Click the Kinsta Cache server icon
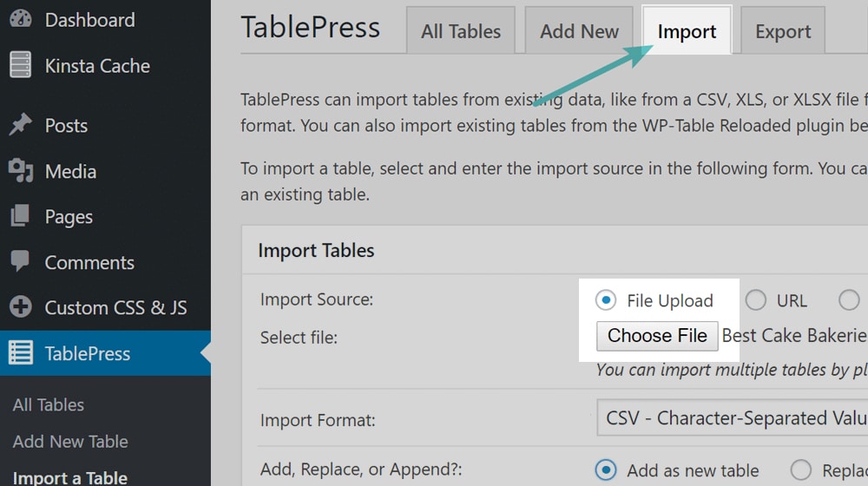 click(x=21, y=65)
